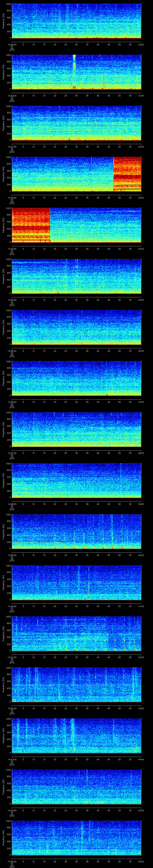Pick the spectrogram panel beginning at 14:44:00
The width and height of the screenshot is (153, 868).
point(76,787)
